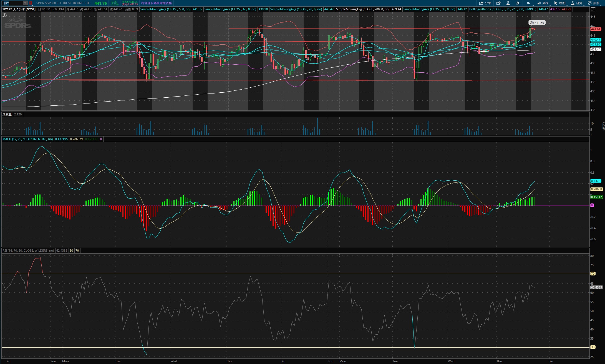Open the news/events panel icon
The image size is (605, 364).
click(x=498, y=3)
